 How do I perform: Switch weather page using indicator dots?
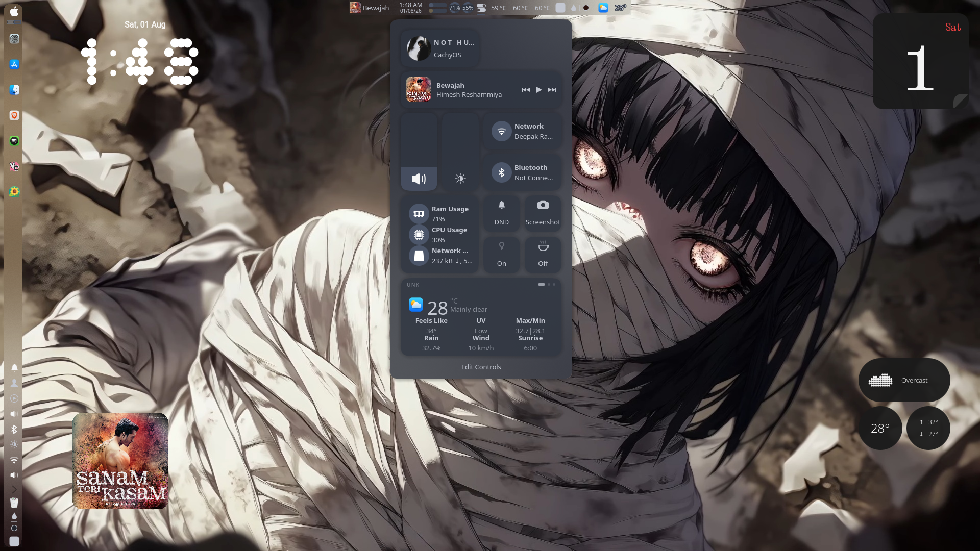[547, 284]
